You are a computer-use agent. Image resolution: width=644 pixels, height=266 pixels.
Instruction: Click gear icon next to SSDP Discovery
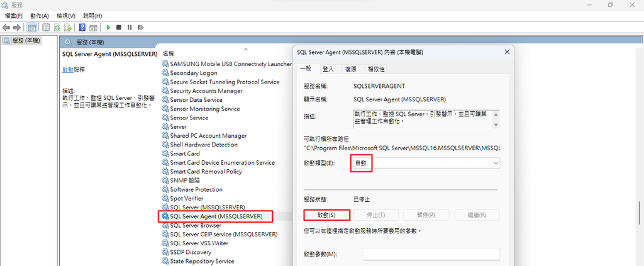click(x=165, y=252)
